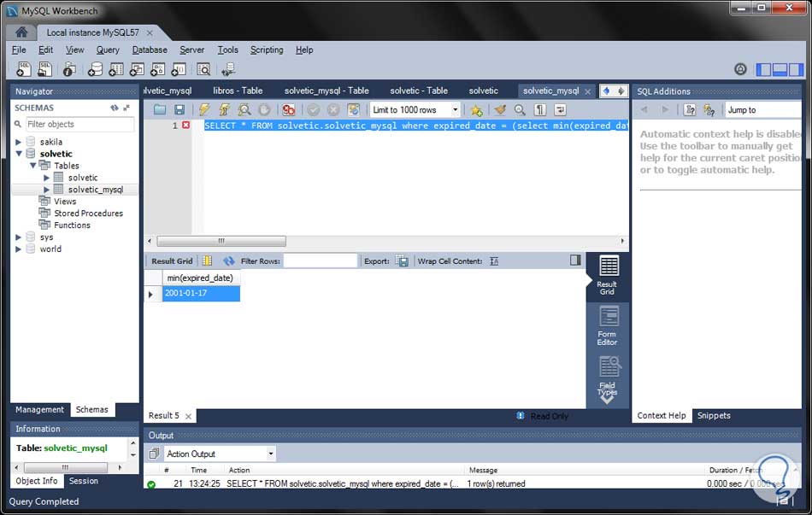Open the File menu

tap(19, 50)
